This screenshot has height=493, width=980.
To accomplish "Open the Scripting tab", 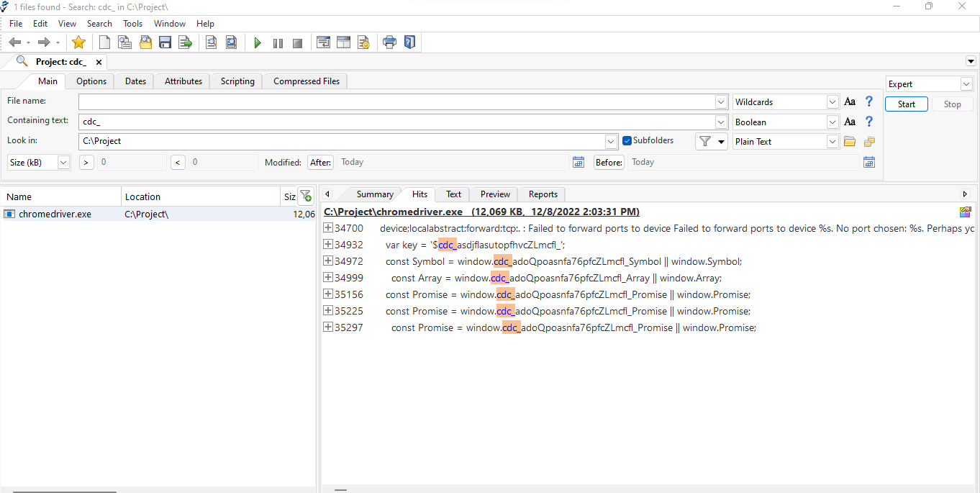I will point(237,81).
